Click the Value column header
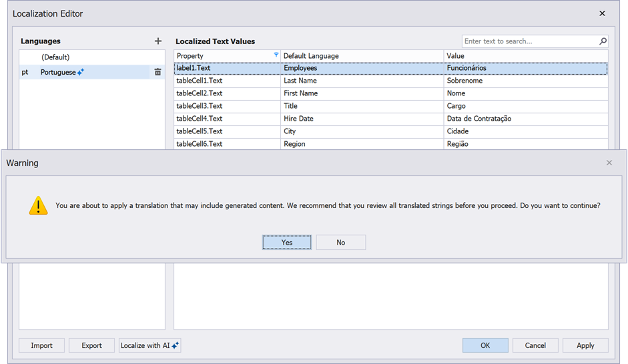This screenshot has height=364, width=628. coord(526,56)
